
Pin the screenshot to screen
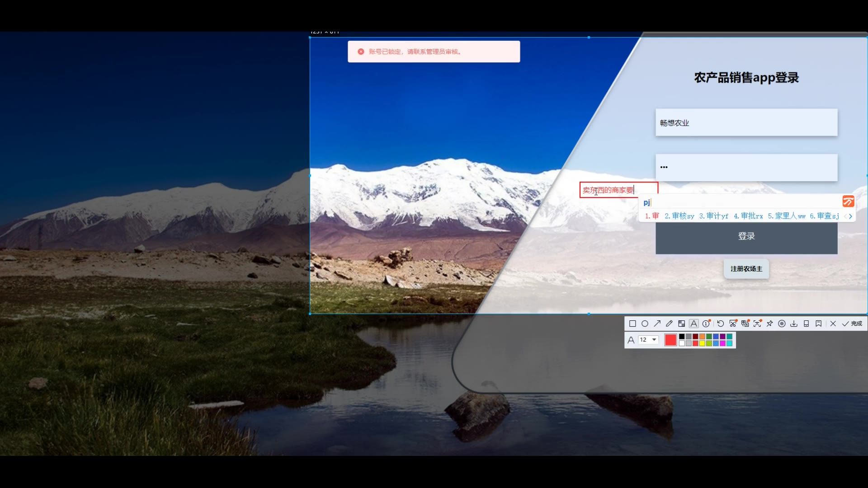769,324
